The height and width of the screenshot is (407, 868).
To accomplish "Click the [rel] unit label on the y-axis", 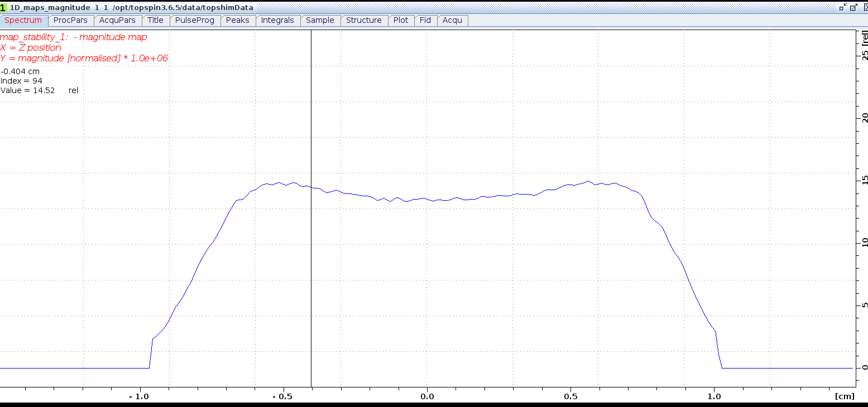I will [865, 38].
